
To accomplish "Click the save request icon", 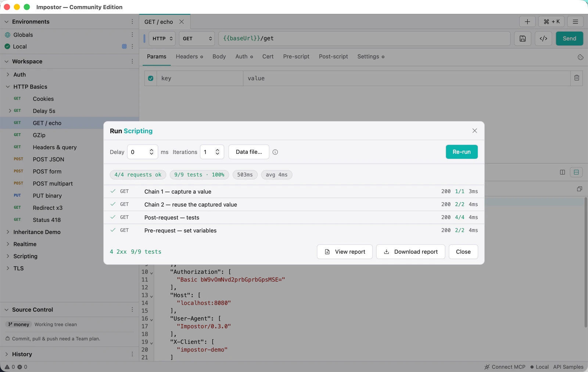I will (x=523, y=39).
